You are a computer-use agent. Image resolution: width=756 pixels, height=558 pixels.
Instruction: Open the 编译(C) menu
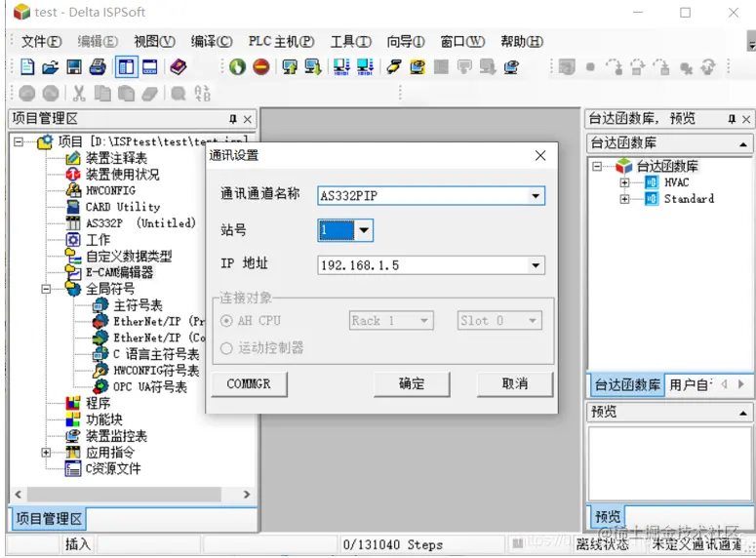click(x=211, y=42)
